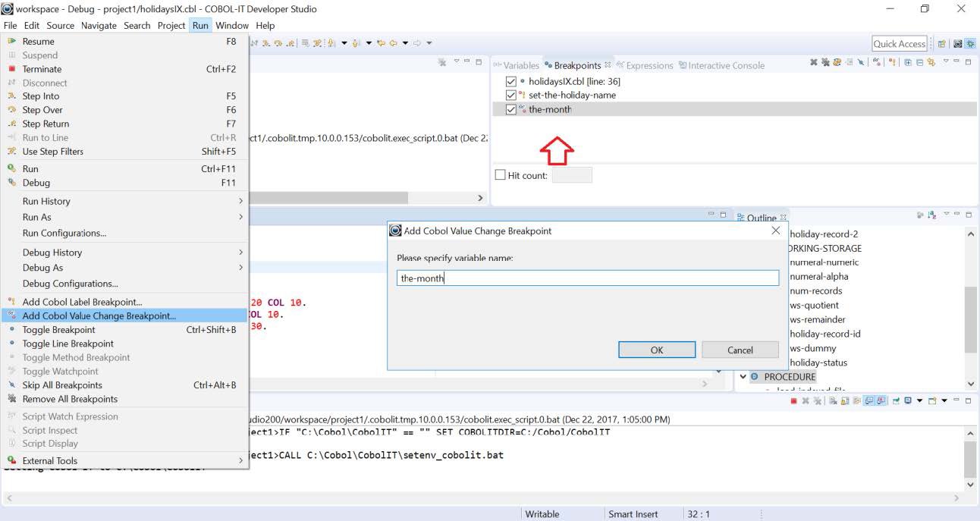Click the Remove All Breakpoints icon in Breakpoints toolbar
Screen dimensions: 980x521
coord(825,65)
